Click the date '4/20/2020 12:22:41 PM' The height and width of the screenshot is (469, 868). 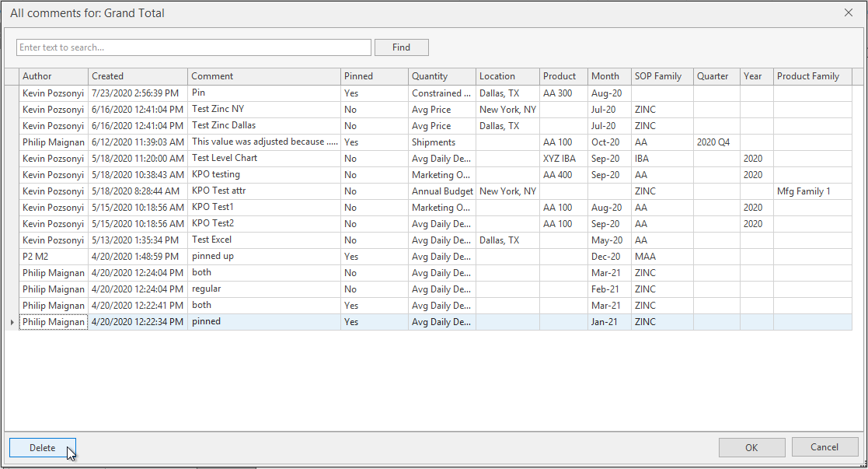[138, 306]
